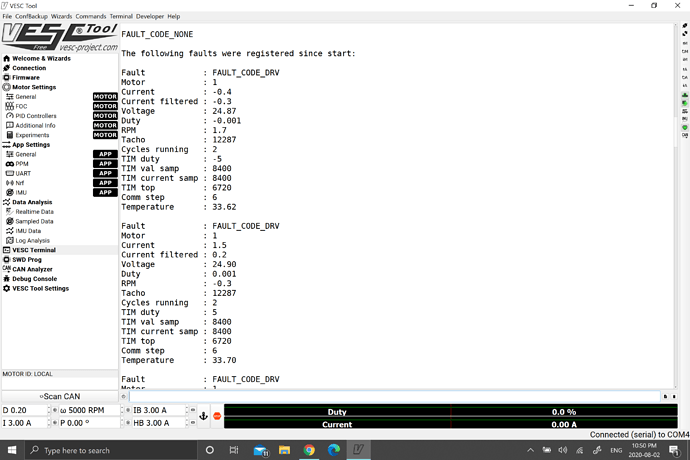Click the red stop button in bottom bar
Image resolution: width=690 pixels, height=460 pixels.
pyautogui.click(x=217, y=415)
